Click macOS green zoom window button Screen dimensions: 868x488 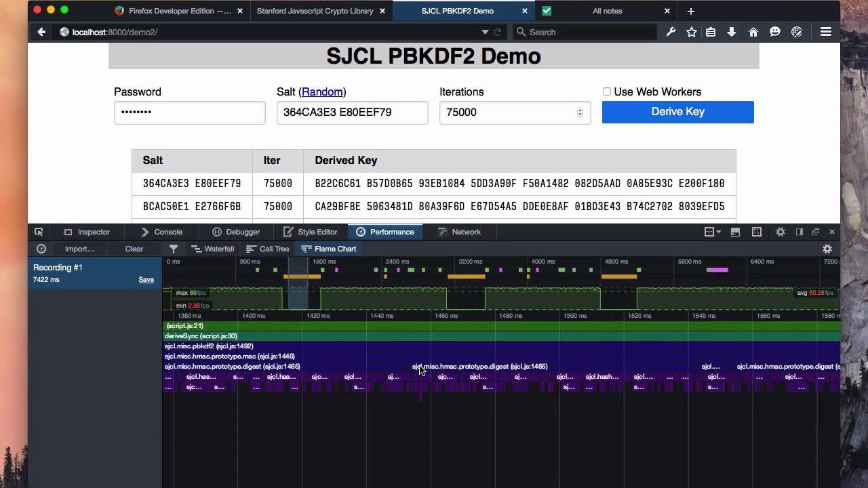click(x=64, y=9)
